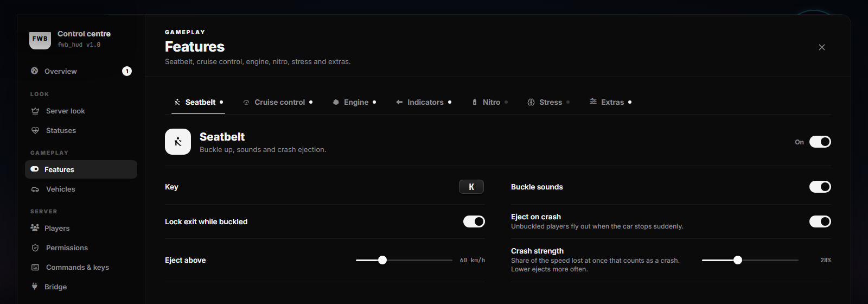
Task: Click the Cruise control gauge icon
Action: pyautogui.click(x=246, y=102)
